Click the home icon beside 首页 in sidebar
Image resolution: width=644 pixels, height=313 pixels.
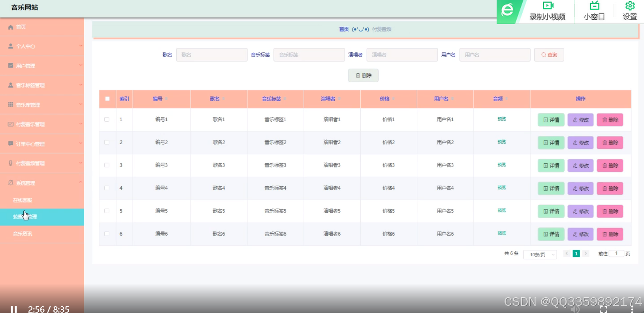click(11, 27)
